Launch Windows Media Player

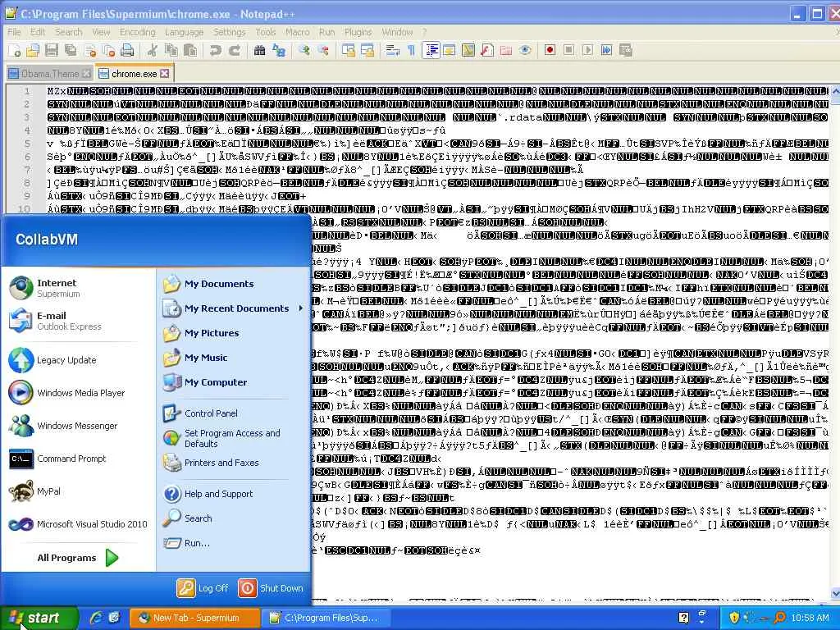[78, 393]
